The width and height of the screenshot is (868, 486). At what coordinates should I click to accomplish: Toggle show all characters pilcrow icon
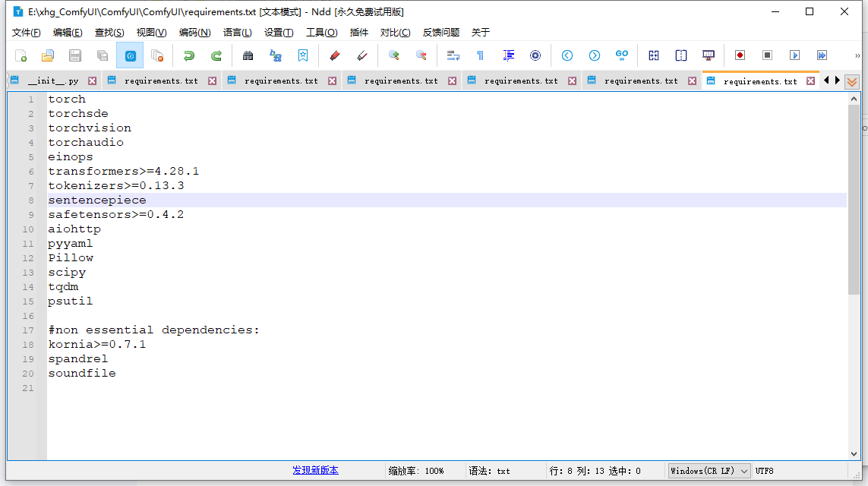(x=480, y=55)
